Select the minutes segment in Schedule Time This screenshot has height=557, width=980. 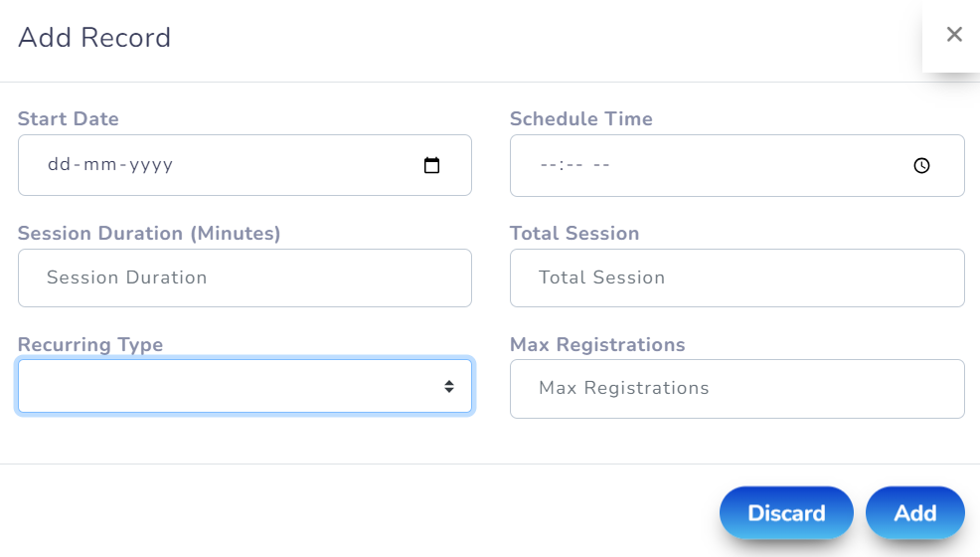(x=573, y=165)
